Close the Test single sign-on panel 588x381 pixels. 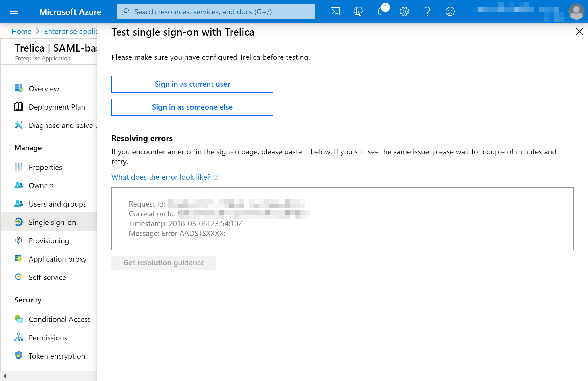[579, 32]
